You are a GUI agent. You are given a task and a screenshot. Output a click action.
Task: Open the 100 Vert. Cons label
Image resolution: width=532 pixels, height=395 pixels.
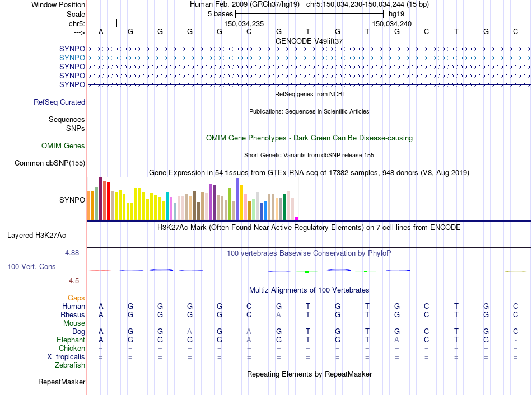31,266
